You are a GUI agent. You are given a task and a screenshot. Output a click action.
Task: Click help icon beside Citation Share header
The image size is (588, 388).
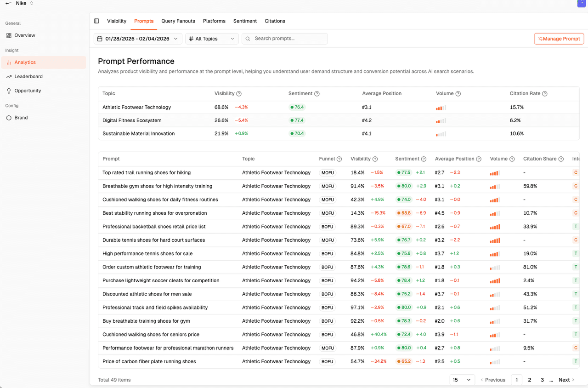coord(561,159)
